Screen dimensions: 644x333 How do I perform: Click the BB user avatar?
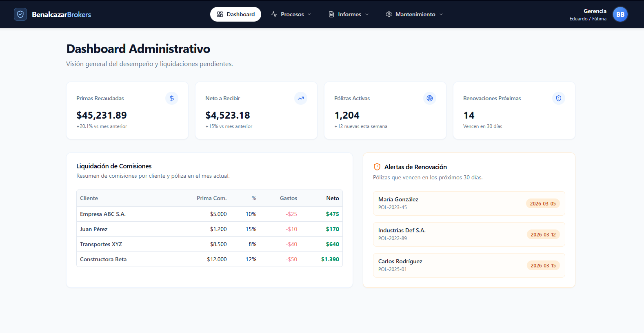tap(620, 14)
